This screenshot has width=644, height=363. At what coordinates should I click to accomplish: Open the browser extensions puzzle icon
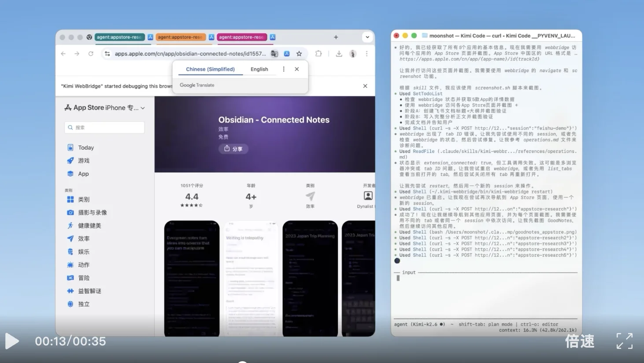point(318,54)
